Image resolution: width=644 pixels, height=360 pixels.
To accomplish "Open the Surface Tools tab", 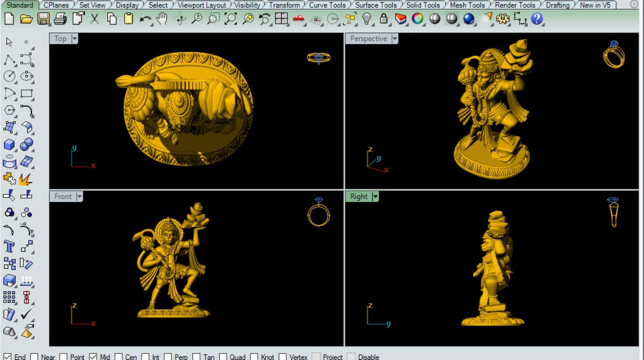I will click(376, 5).
